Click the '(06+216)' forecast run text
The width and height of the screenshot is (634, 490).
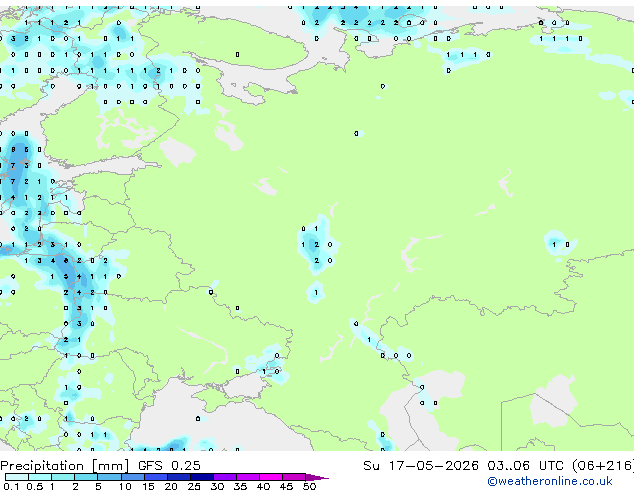(x=603, y=466)
